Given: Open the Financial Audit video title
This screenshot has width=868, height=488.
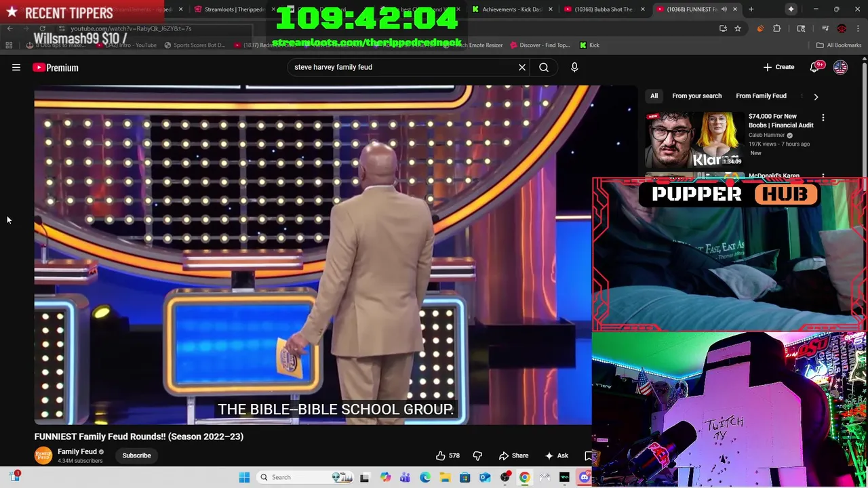Looking at the screenshot, I should (781, 121).
